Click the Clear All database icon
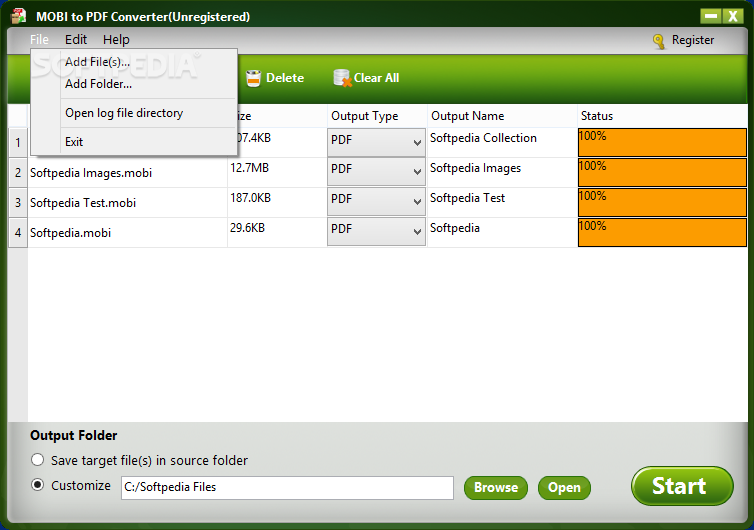 point(342,78)
